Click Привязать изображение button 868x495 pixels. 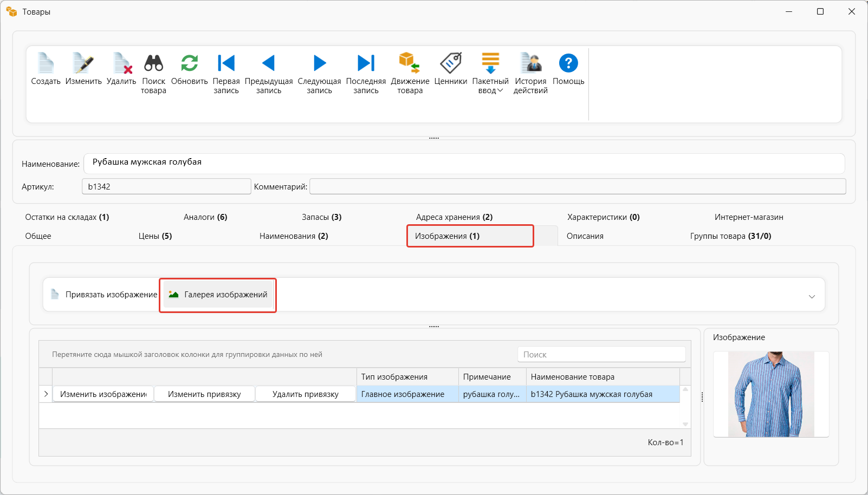tap(104, 295)
